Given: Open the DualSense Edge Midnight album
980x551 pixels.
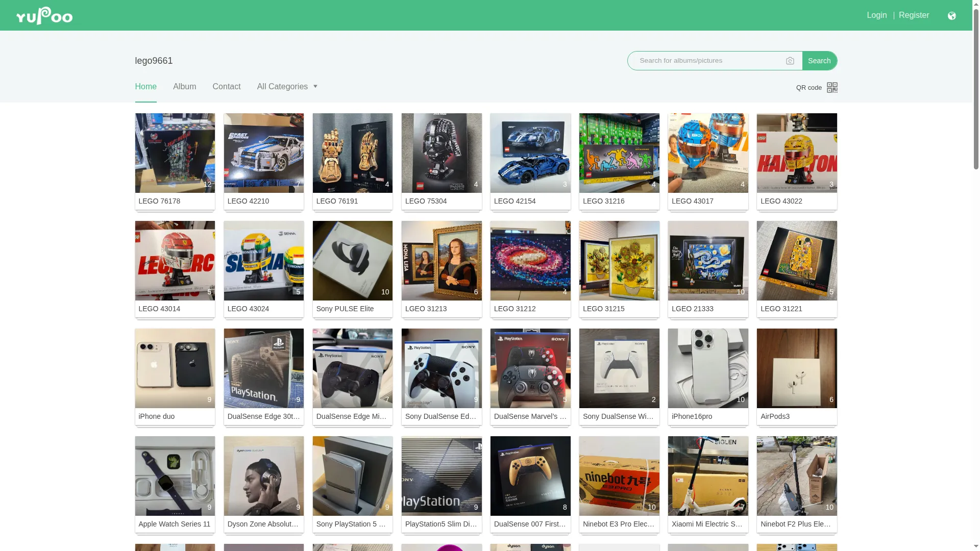Looking at the screenshot, I should [352, 368].
